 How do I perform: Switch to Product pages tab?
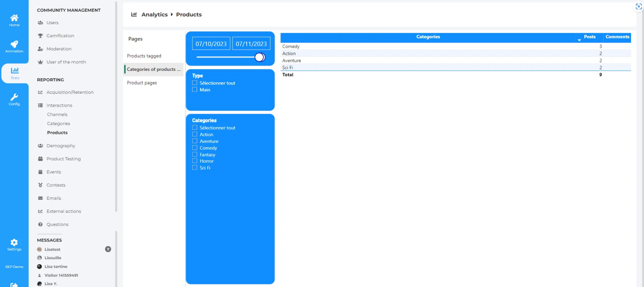click(x=142, y=83)
